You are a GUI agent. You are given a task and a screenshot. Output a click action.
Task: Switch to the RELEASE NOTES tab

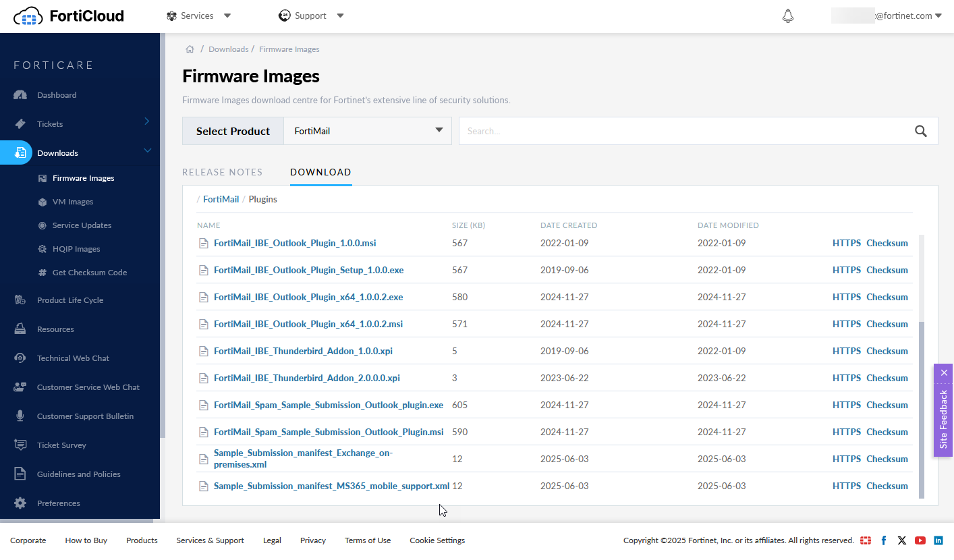pos(222,172)
